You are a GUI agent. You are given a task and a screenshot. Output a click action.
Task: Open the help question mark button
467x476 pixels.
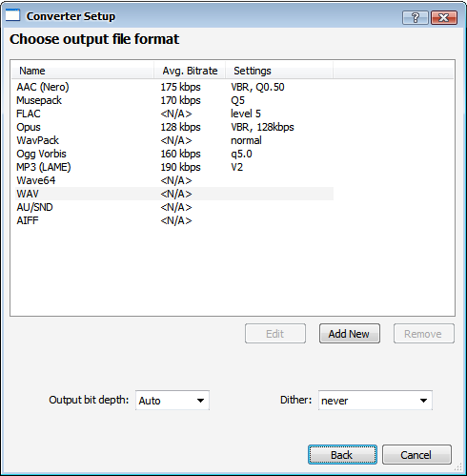pyautogui.click(x=416, y=17)
